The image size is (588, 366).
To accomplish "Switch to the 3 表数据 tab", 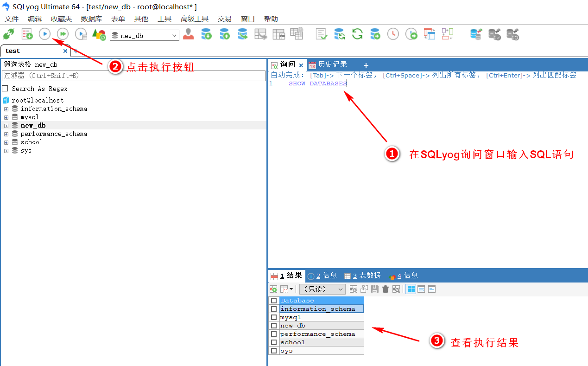I will pyautogui.click(x=362, y=276).
